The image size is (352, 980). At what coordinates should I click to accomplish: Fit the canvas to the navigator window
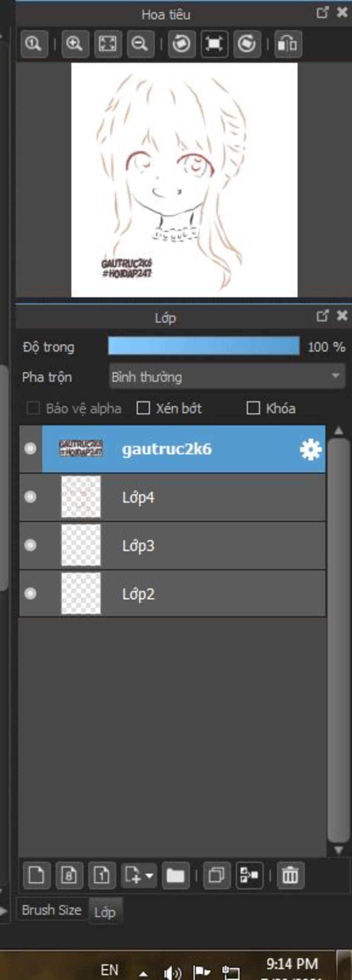click(108, 44)
